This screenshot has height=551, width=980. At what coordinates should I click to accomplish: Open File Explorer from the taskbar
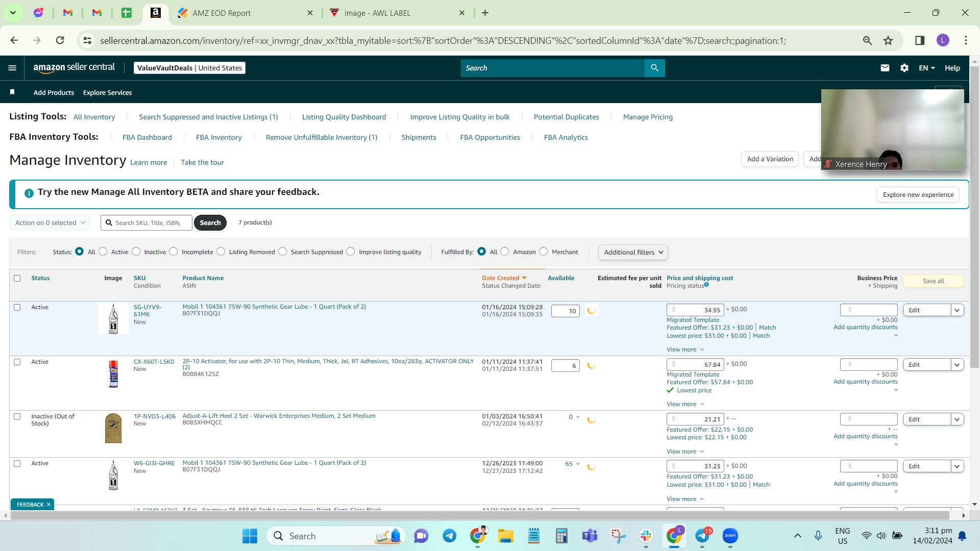pyautogui.click(x=506, y=536)
